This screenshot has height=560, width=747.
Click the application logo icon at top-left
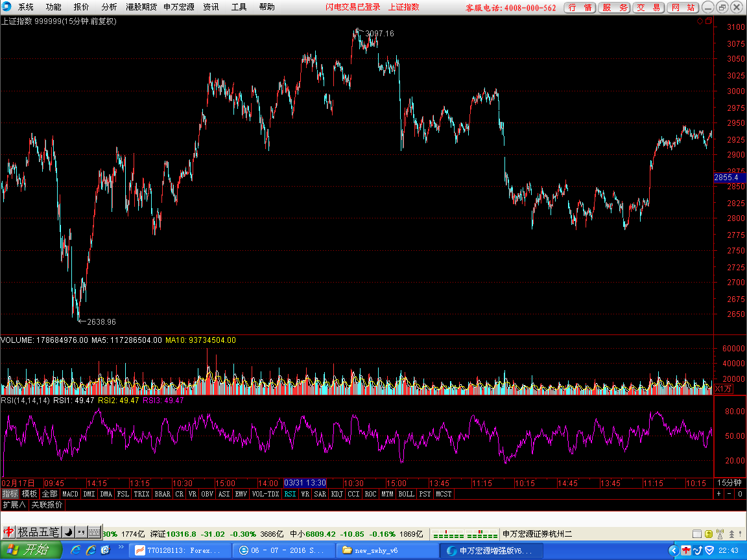(6, 6)
